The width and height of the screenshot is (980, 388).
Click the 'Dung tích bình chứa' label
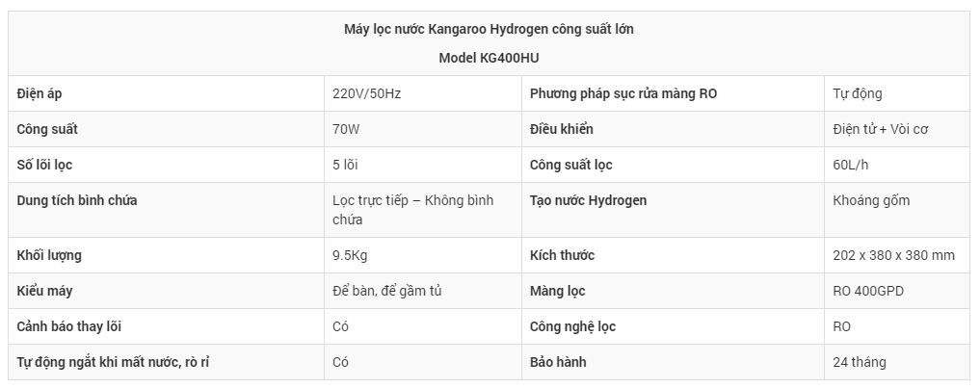77,200
